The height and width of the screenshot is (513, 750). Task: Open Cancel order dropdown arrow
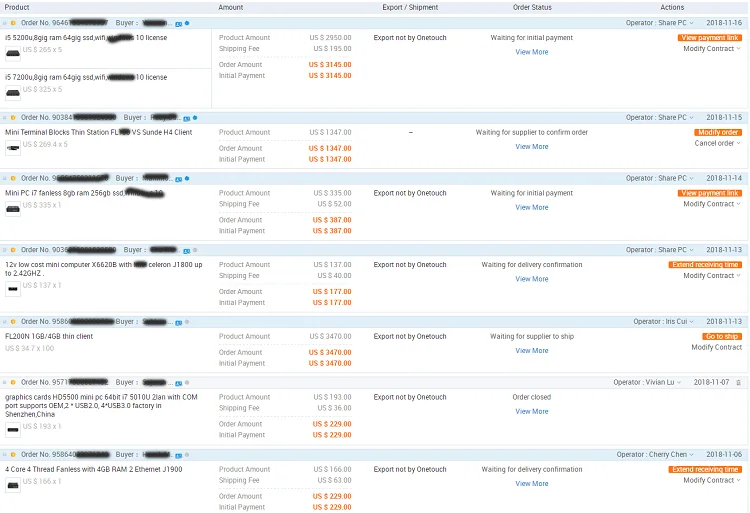739,144
